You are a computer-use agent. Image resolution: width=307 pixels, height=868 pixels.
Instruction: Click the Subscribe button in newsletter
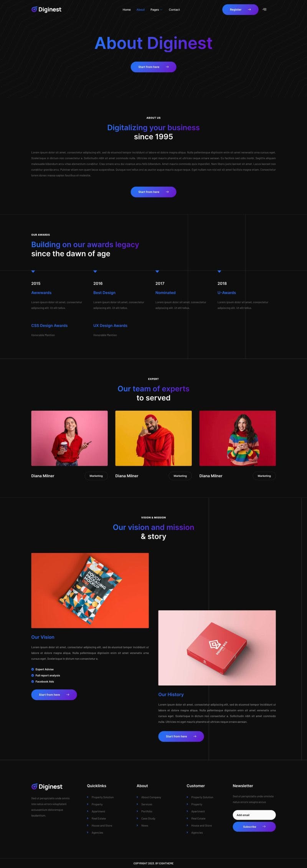click(254, 827)
